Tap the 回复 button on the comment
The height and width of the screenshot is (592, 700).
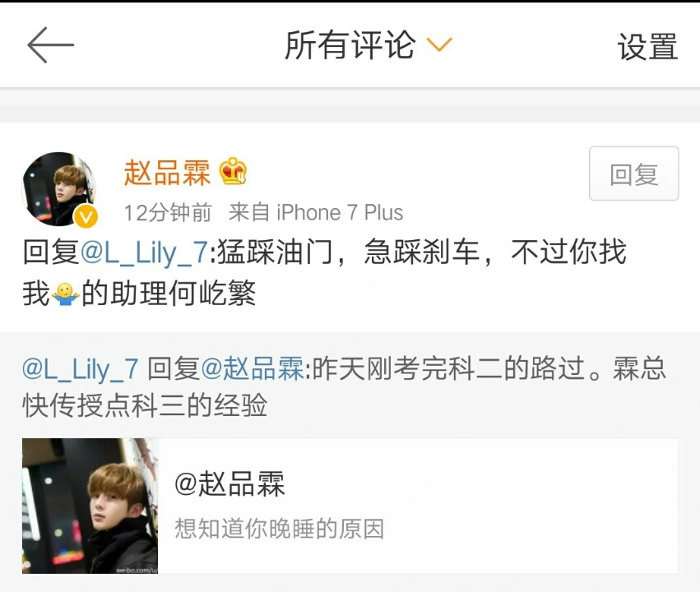tap(634, 173)
